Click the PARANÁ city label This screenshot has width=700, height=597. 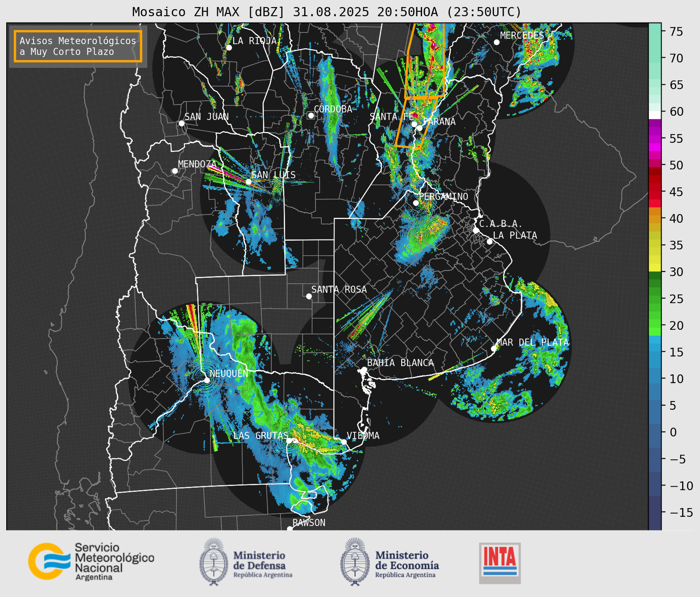coord(439,122)
